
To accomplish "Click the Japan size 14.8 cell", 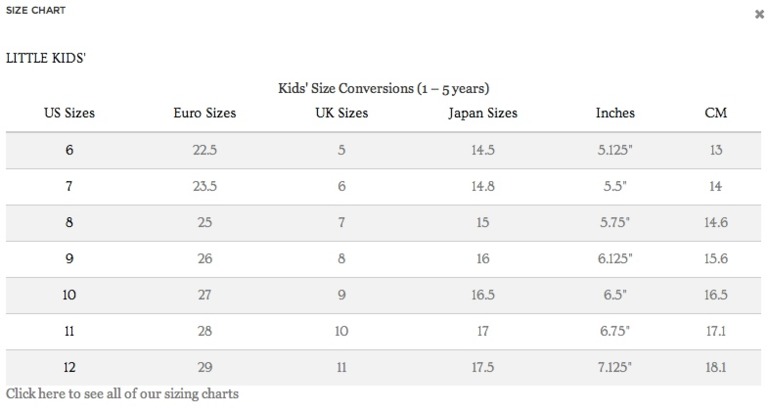I will point(483,186).
